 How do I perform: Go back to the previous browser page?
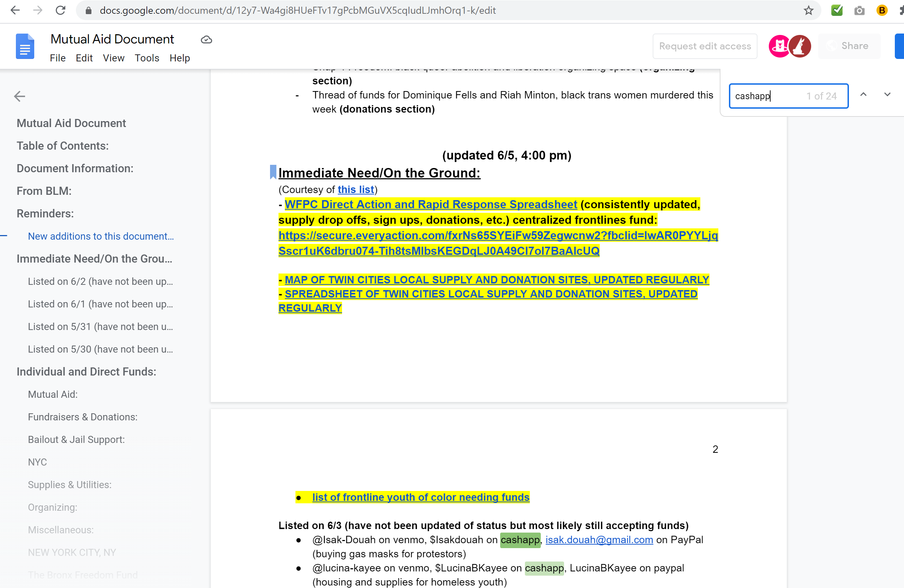click(15, 10)
